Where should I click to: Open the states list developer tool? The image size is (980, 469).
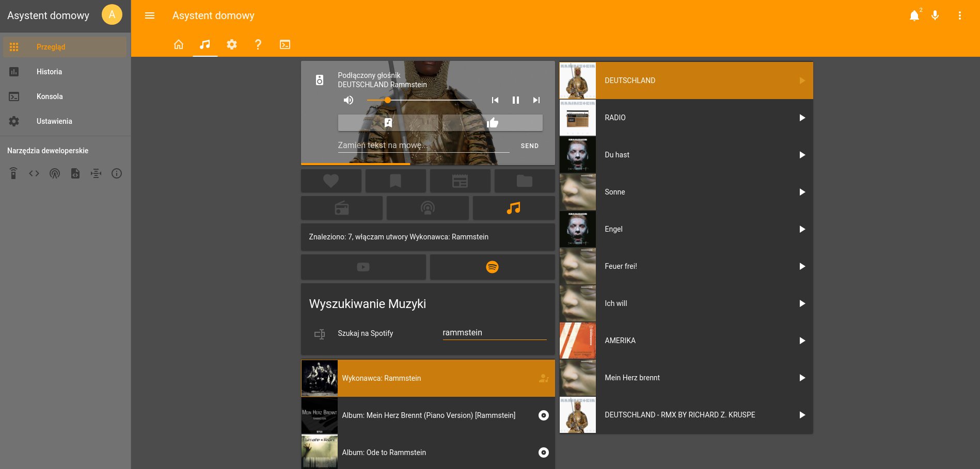(96, 173)
